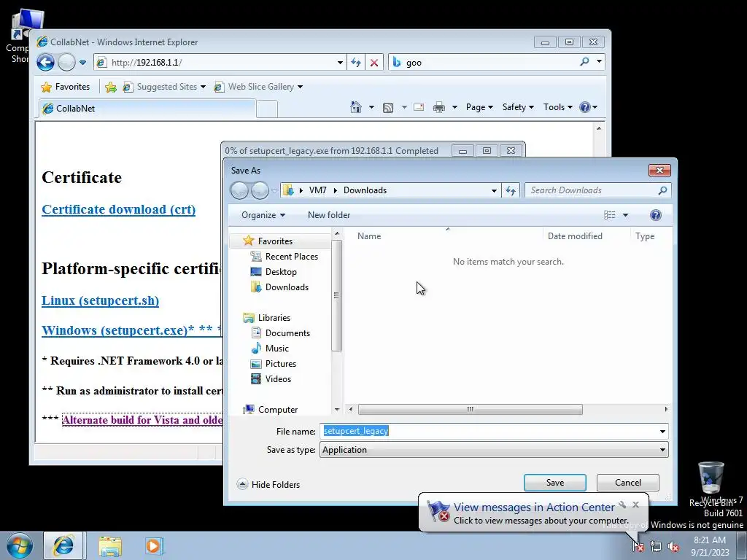Open Windows Explorer from taskbar
This screenshot has width=747, height=560.
110,546
